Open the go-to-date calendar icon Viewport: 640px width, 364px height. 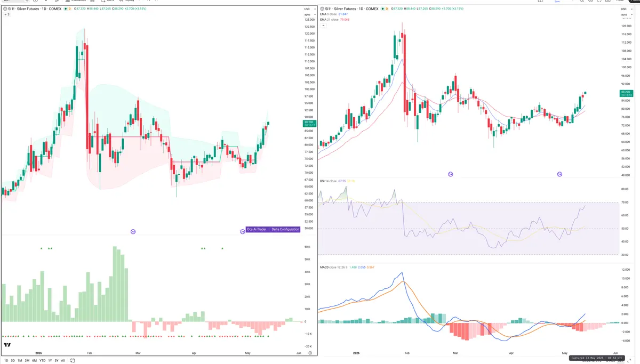coord(72,361)
